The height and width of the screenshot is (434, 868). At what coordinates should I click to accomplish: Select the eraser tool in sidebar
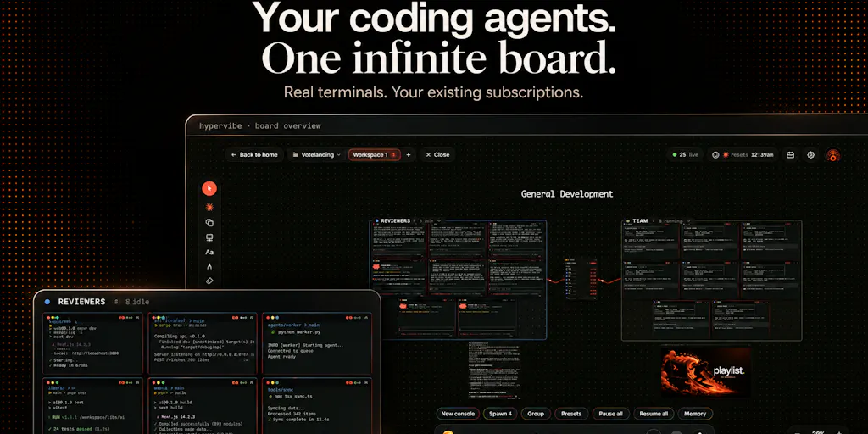[x=209, y=281]
